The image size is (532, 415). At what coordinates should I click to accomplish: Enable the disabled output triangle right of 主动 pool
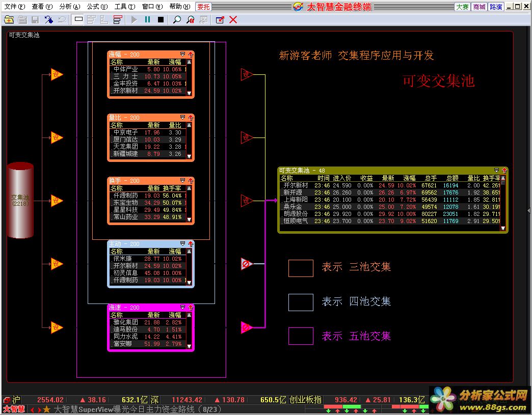click(246, 264)
